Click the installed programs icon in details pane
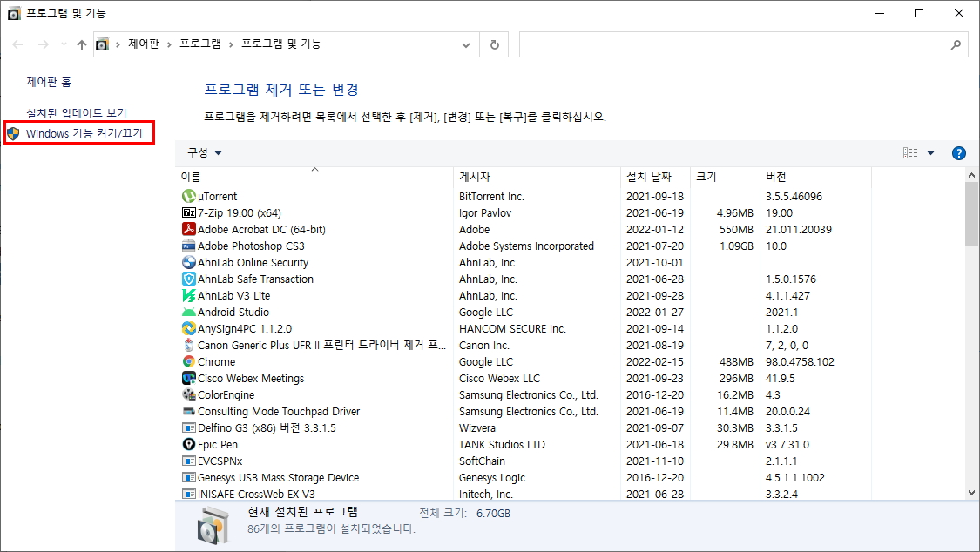980x552 pixels. pos(213,525)
